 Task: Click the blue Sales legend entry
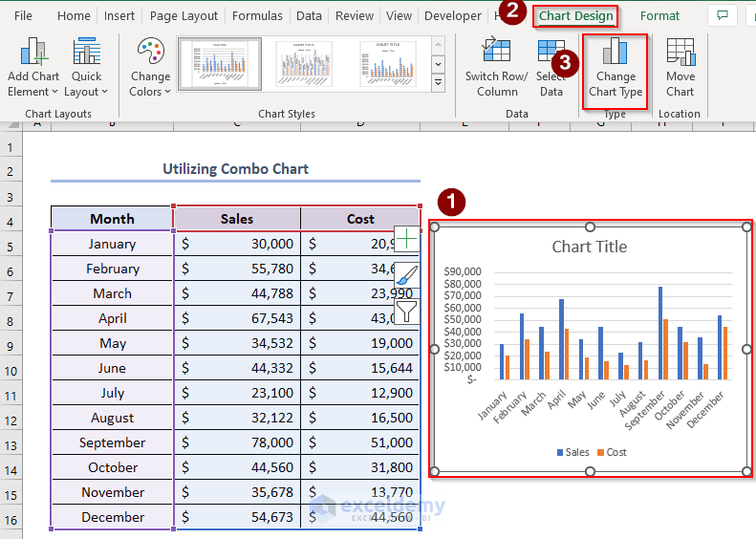point(571,452)
